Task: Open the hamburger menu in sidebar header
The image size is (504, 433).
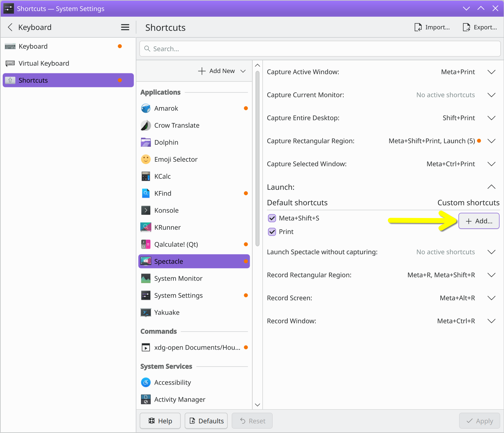Action: click(125, 27)
